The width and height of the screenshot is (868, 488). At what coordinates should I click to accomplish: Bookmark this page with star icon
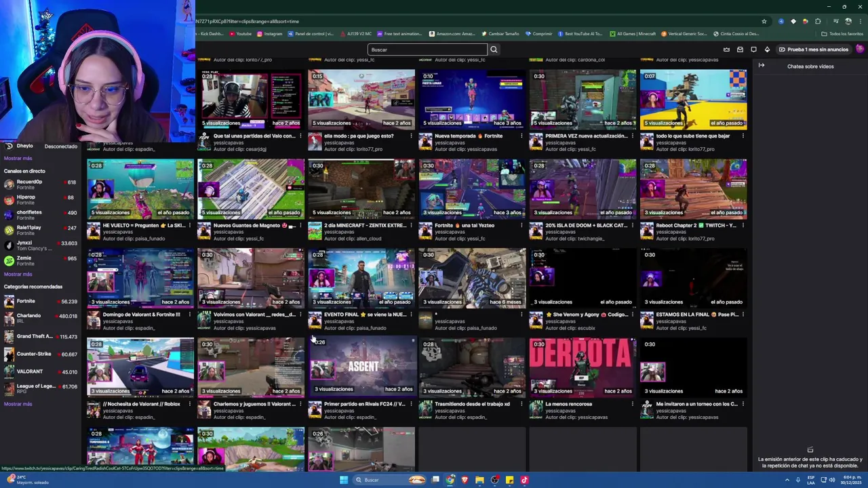764,21
